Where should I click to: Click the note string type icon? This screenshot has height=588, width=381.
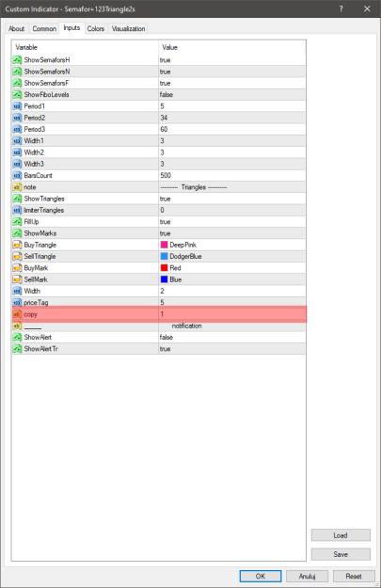pos(17,187)
